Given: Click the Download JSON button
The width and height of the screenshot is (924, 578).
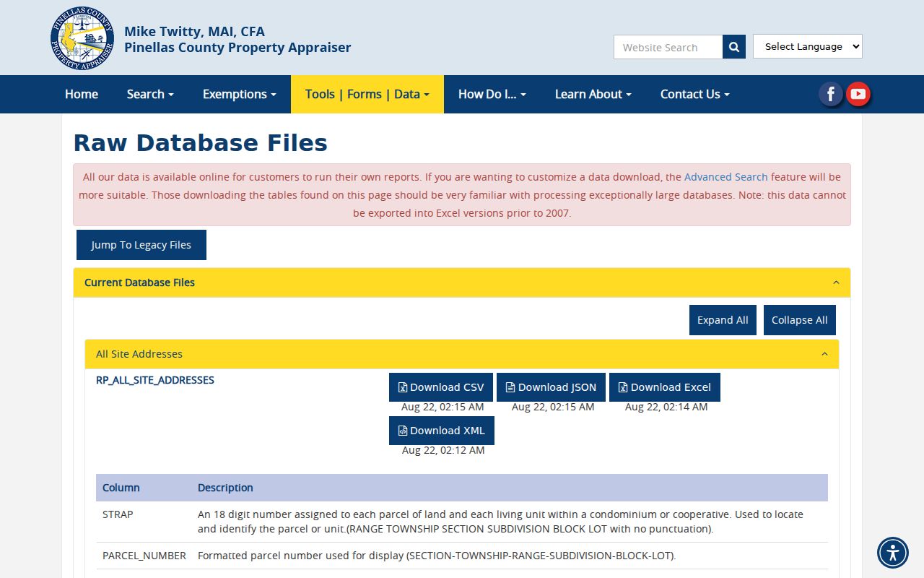Looking at the screenshot, I should click(552, 387).
